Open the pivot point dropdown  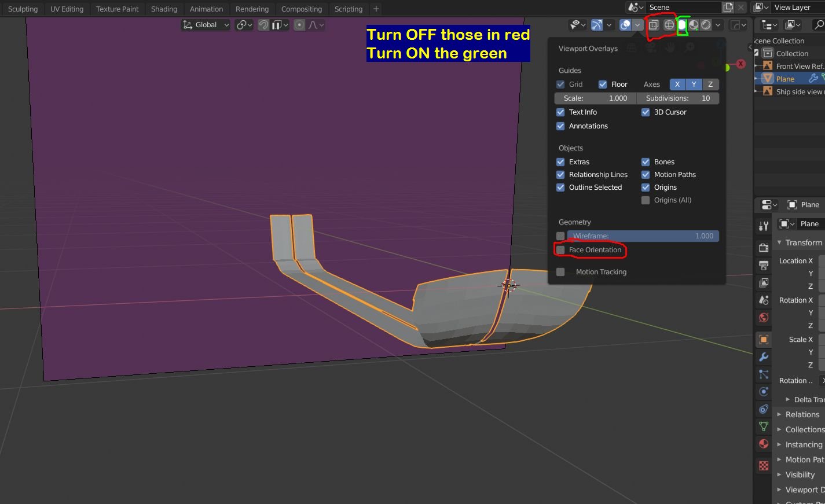click(244, 25)
